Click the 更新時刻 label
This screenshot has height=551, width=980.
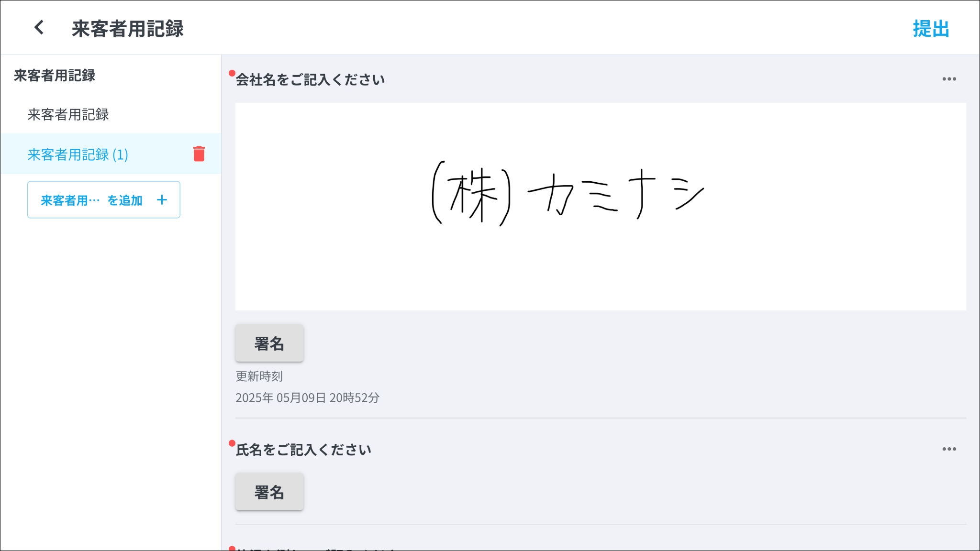(259, 376)
